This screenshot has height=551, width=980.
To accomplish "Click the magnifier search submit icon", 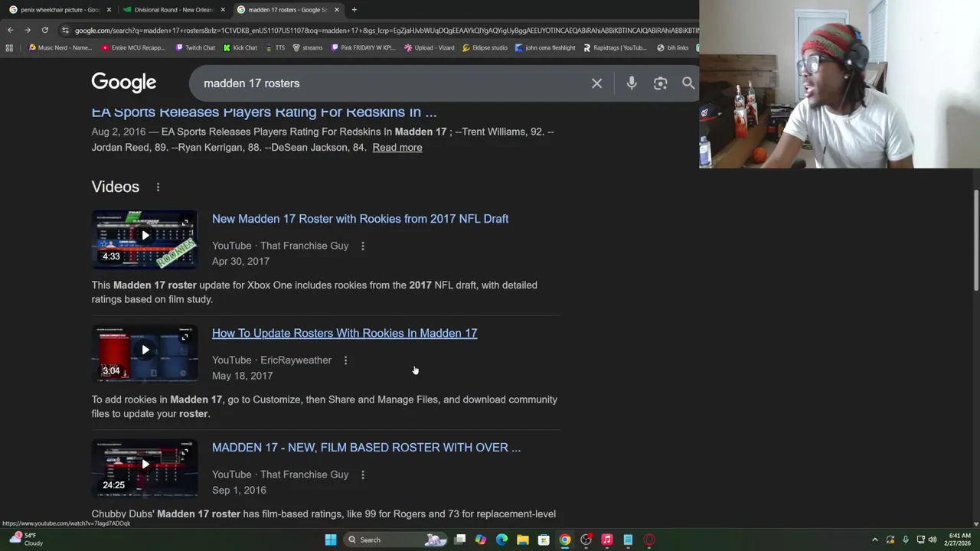I will click(688, 83).
